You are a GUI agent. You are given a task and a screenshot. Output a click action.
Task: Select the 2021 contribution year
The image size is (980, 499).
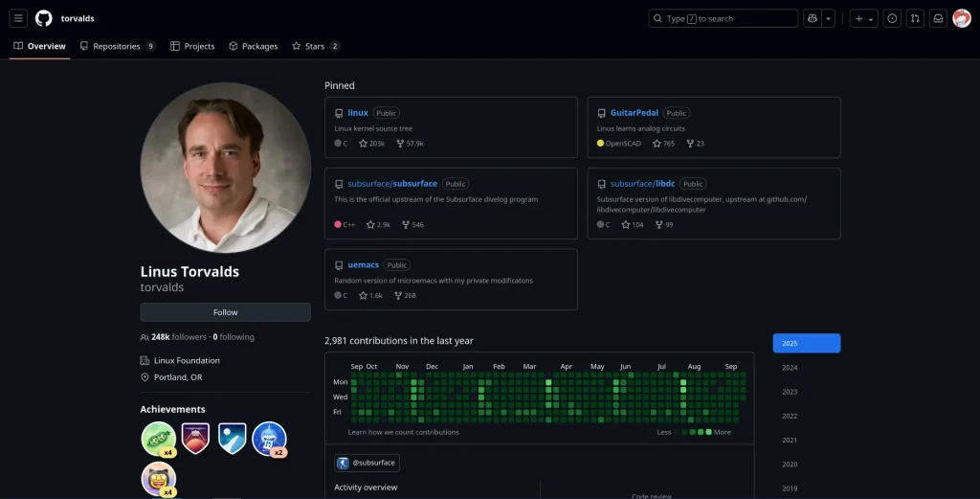click(x=806, y=441)
